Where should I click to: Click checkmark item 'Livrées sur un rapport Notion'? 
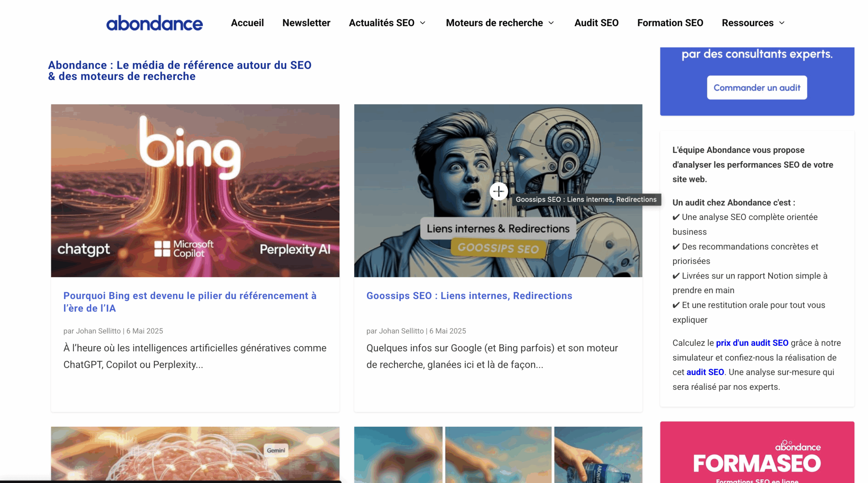(x=750, y=283)
